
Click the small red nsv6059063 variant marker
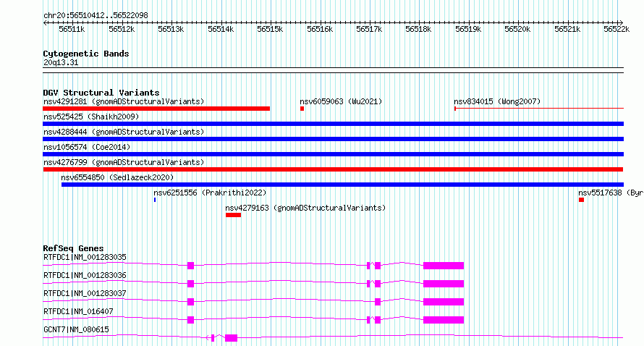coord(302,109)
